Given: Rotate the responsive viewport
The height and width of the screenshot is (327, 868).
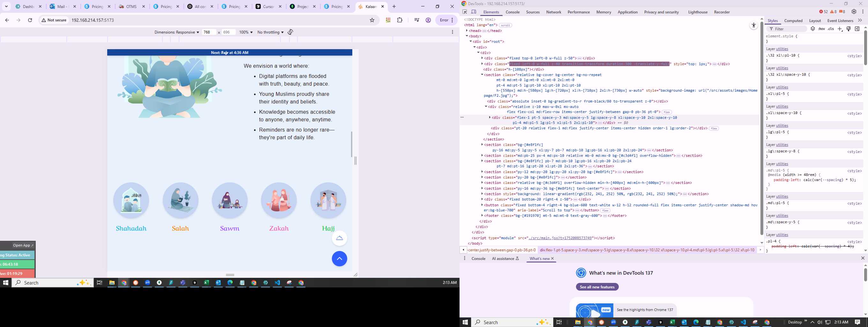Looking at the screenshot, I should click(290, 32).
